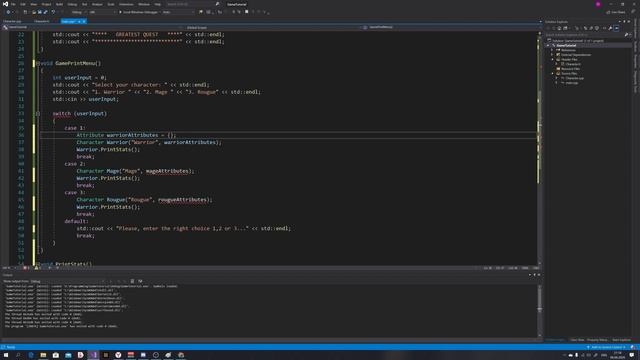Open the Auto dropdown beside debugger

178,12
